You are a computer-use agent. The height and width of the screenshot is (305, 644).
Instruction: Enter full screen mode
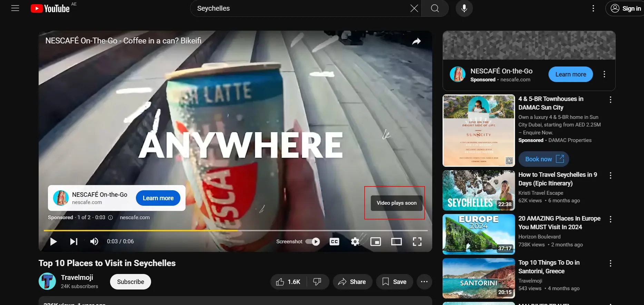pos(417,242)
